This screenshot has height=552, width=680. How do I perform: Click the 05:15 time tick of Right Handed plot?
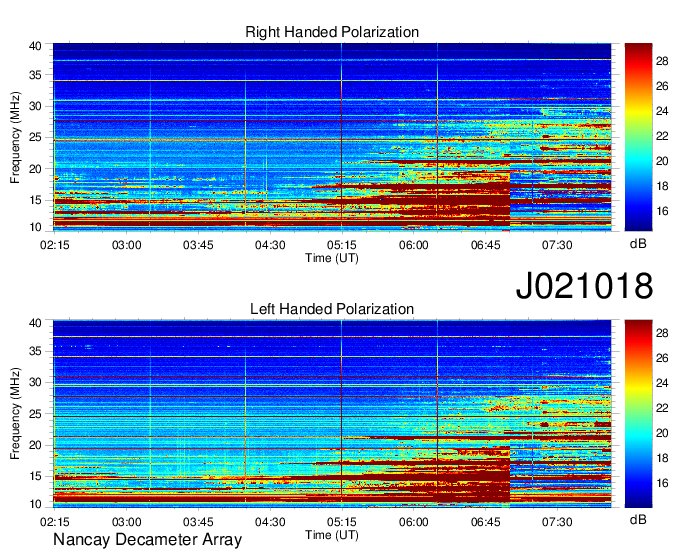(x=342, y=245)
